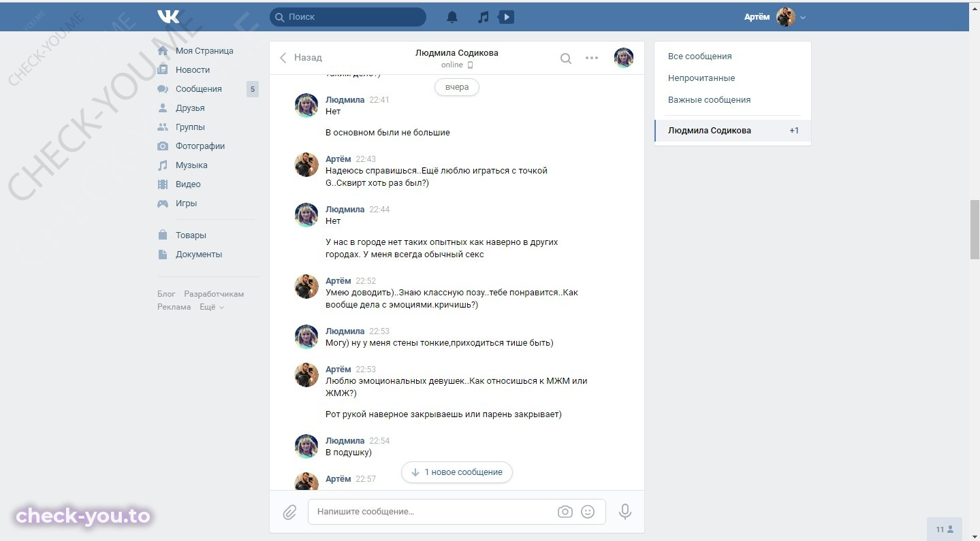Viewport: 980px width, 541px height.
Task: Open Людмила Содикова's name in the chat header
Action: click(457, 52)
